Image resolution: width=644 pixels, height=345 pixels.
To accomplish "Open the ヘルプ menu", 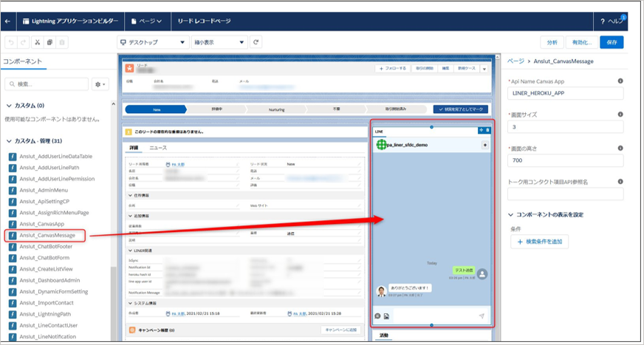I will [x=612, y=21].
